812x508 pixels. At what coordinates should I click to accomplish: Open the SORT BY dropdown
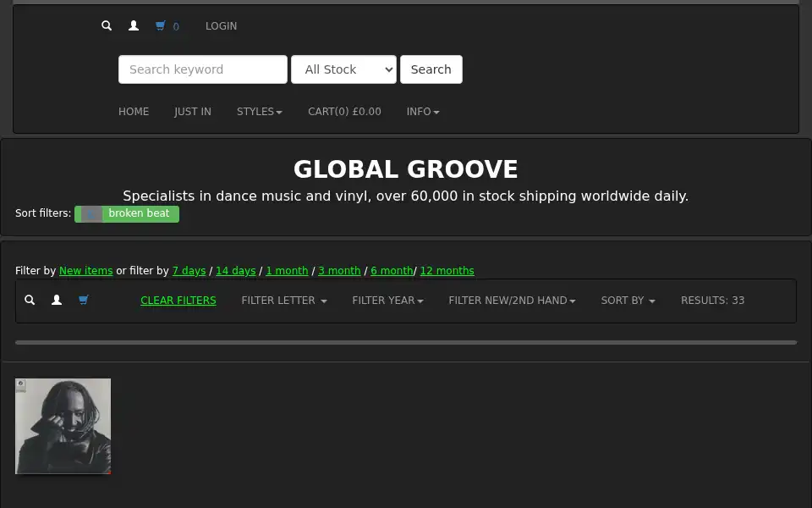(x=628, y=301)
